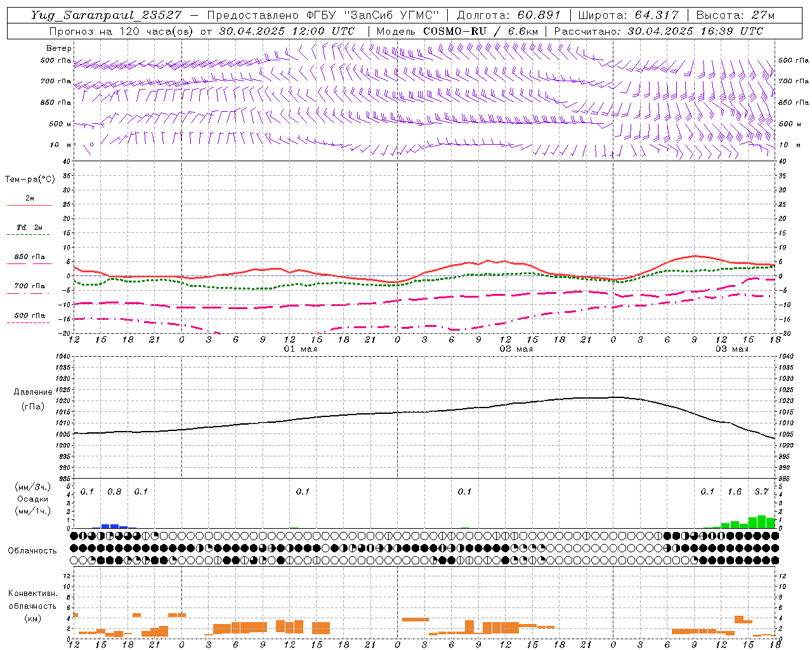The height and width of the screenshot is (650, 812).
Task: Select forecast start '30.04.2025 12:00 UTC'
Action: [287, 31]
